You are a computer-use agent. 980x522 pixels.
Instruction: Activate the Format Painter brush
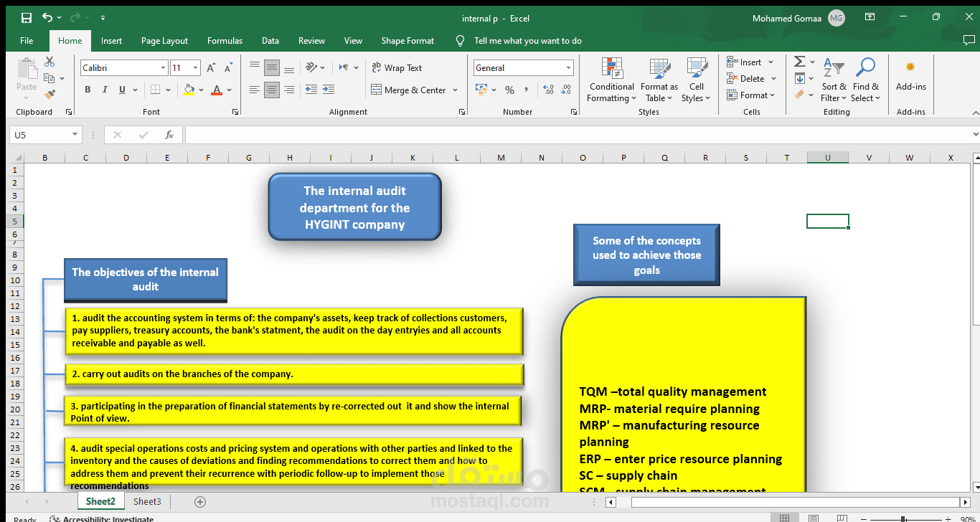[50, 94]
